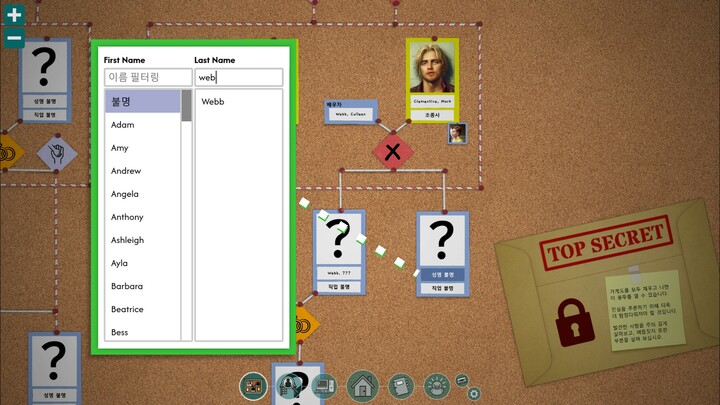The height and width of the screenshot is (405, 720).
Task: Open the computer database icon
Action: tap(323, 385)
